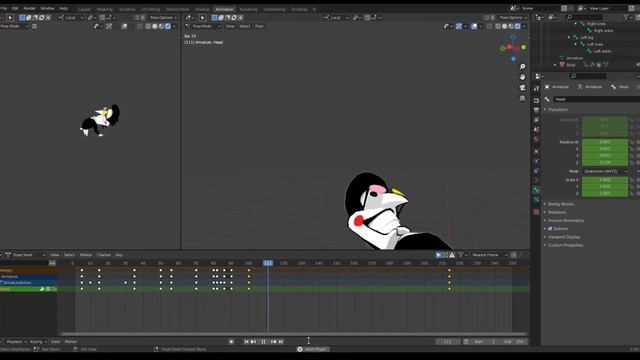640x360 pixels.
Task: Switch to the Layout workspace tab
Action: tap(84, 9)
